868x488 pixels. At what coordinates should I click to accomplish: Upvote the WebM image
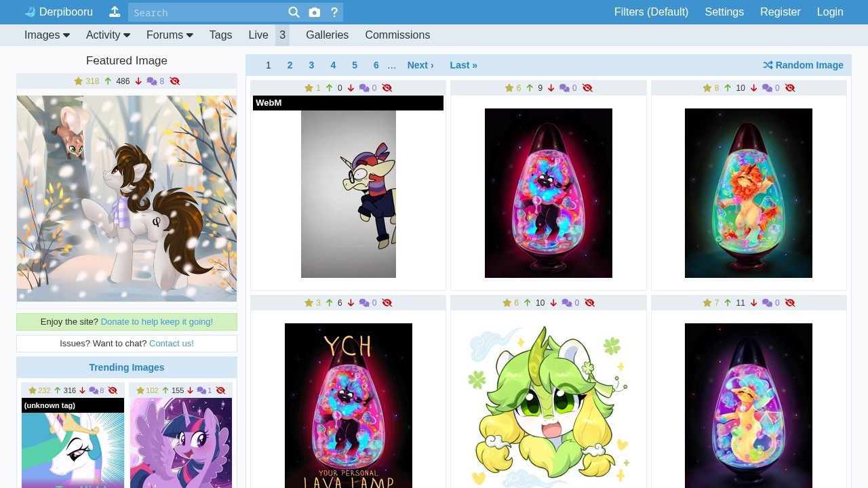(x=330, y=88)
